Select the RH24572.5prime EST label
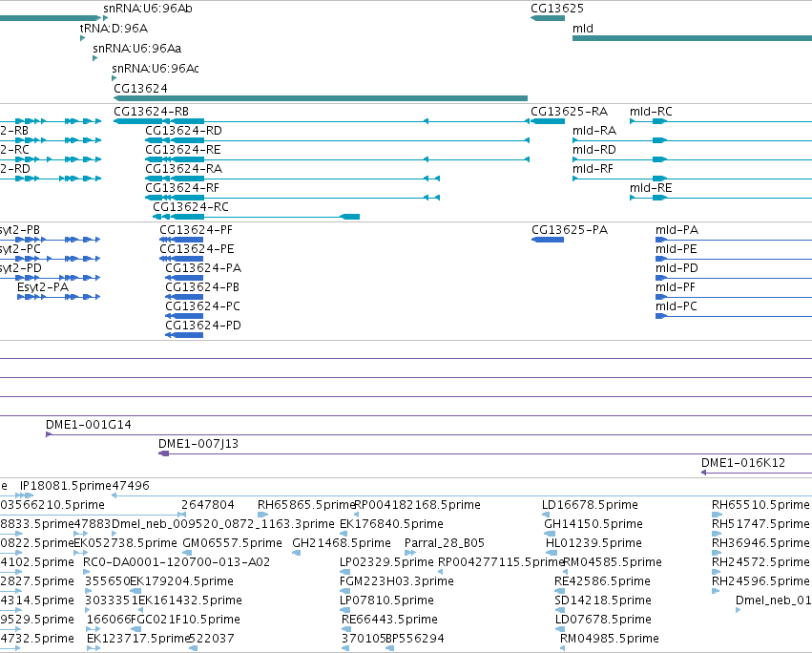This screenshot has width=812, height=653. (x=760, y=563)
